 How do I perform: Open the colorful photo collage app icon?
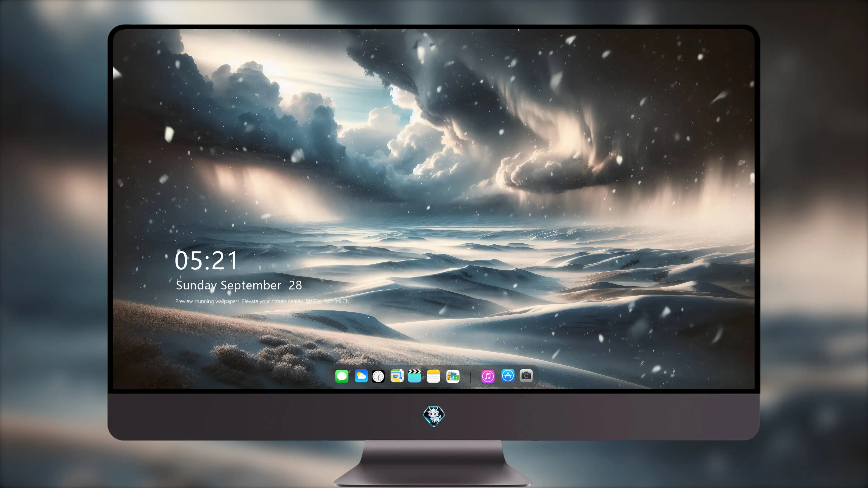click(453, 376)
